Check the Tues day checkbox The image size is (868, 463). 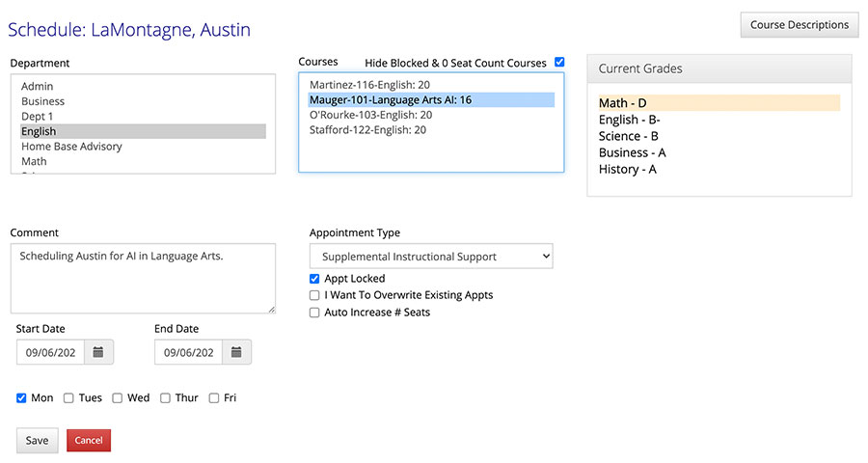click(68, 397)
